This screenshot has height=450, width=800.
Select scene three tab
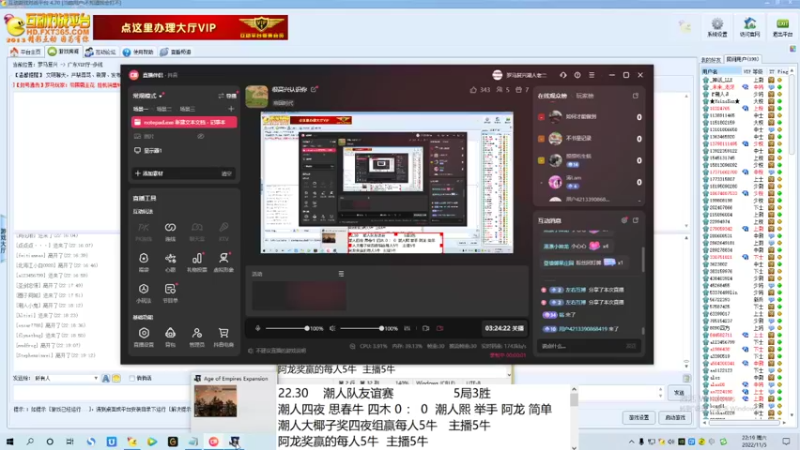[187, 109]
